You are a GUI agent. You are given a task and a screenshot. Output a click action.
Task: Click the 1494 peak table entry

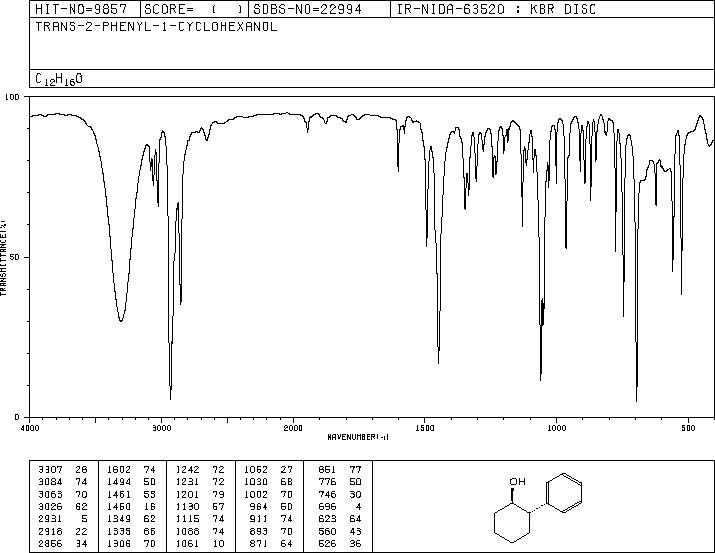pos(131,482)
